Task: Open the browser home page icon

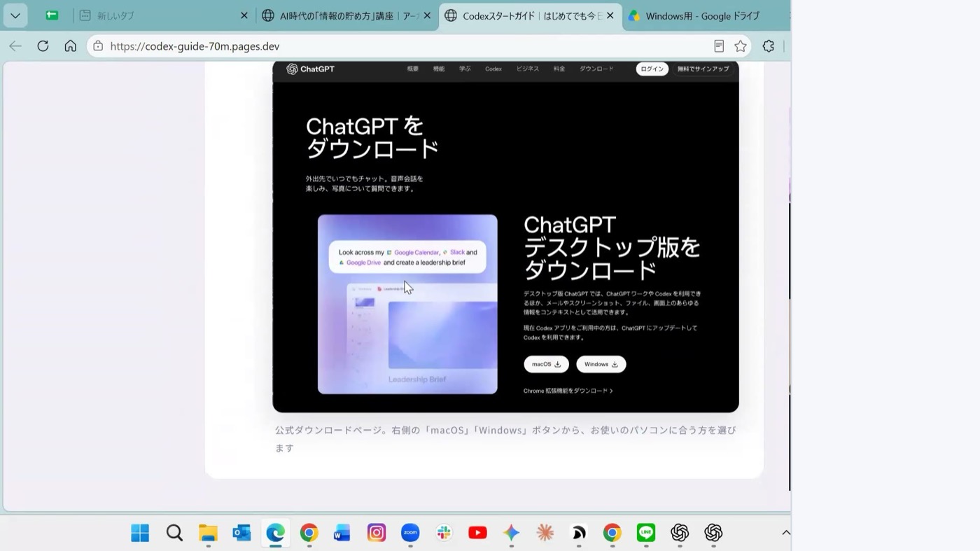Action: (70, 46)
